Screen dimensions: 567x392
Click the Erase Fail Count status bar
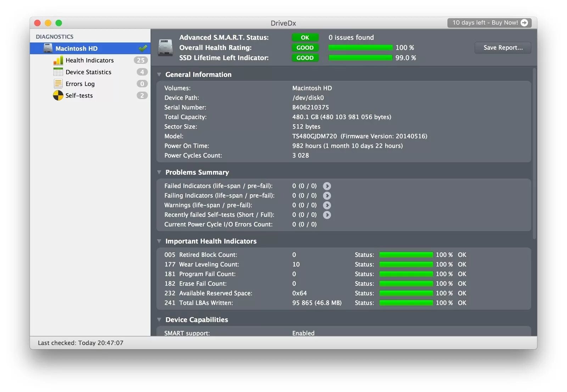click(x=406, y=284)
